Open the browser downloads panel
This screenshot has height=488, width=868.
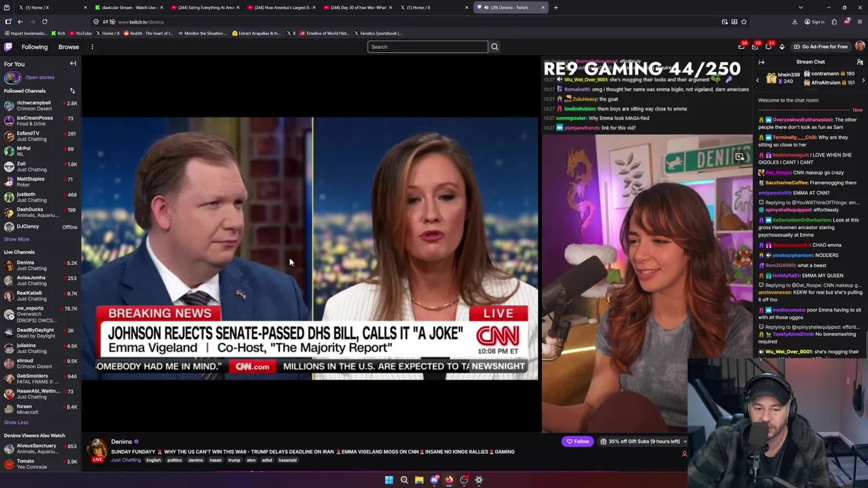tap(795, 22)
